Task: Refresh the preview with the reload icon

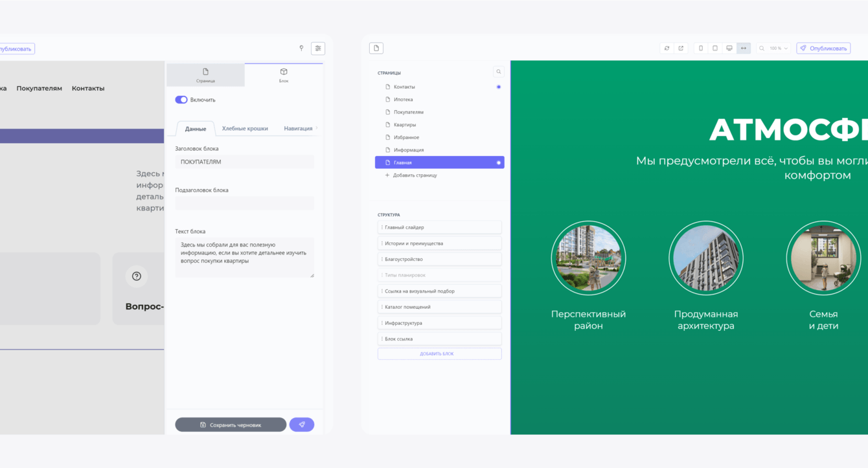Action: pyautogui.click(x=667, y=48)
